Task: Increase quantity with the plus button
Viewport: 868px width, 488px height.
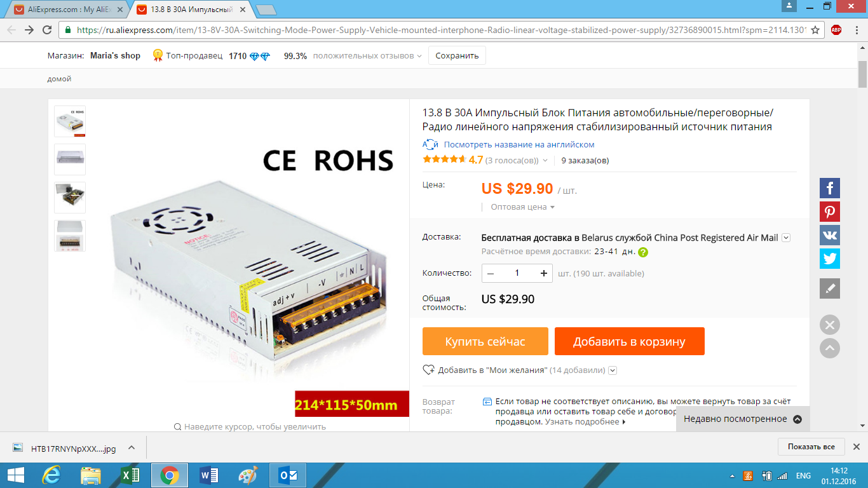Action: click(x=544, y=273)
